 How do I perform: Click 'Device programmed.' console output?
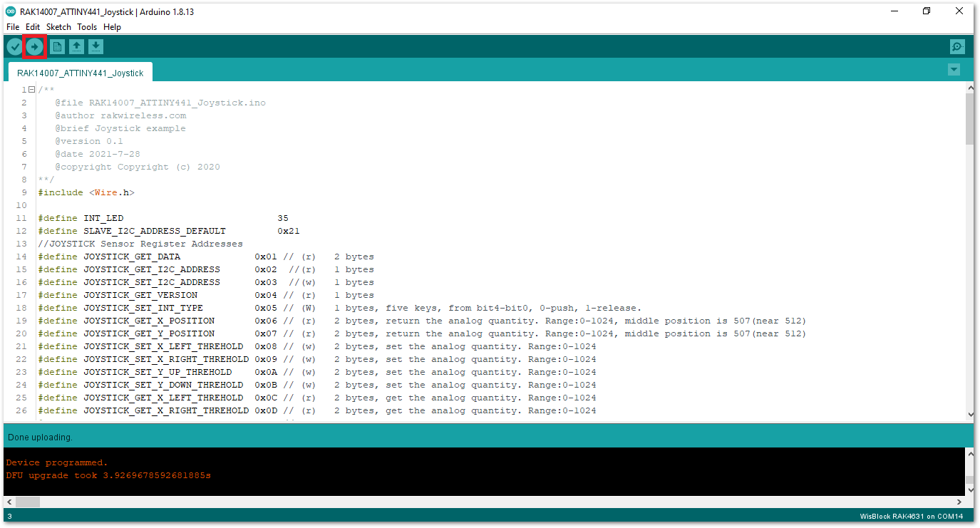tap(57, 462)
